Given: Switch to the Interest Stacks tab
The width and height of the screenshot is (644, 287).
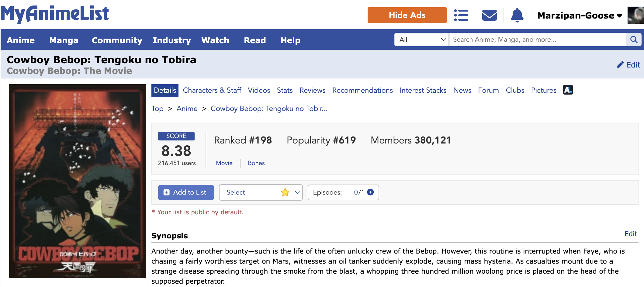Looking at the screenshot, I should [423, 90].
